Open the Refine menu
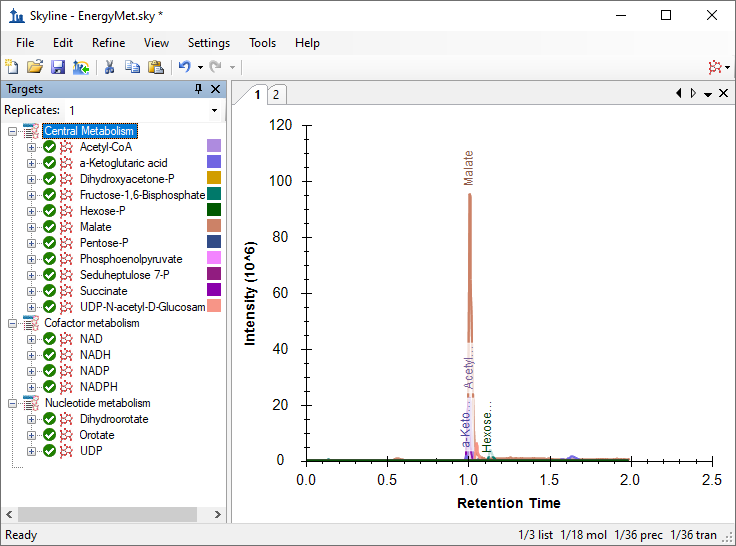Screen dimensions: 736x546 [108, 43]
